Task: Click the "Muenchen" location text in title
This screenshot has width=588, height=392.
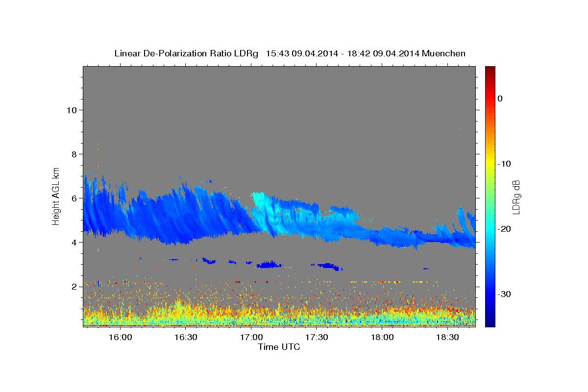Action: click(x=444, y=53)
